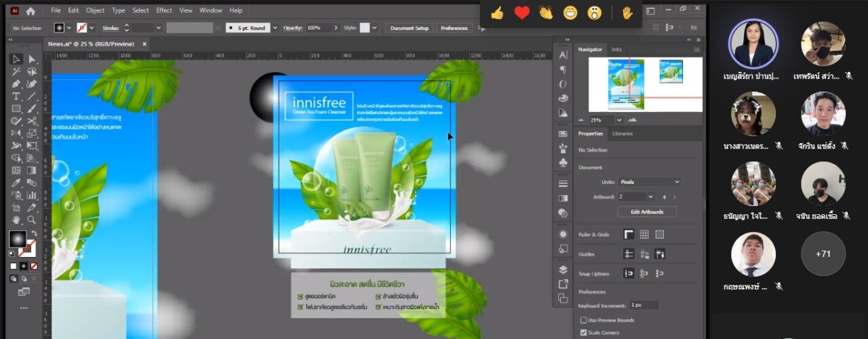Switch to the Libraries tab
Image resolution: width=868 pixels, height=339 pixels.
click(x=622, y=134)
